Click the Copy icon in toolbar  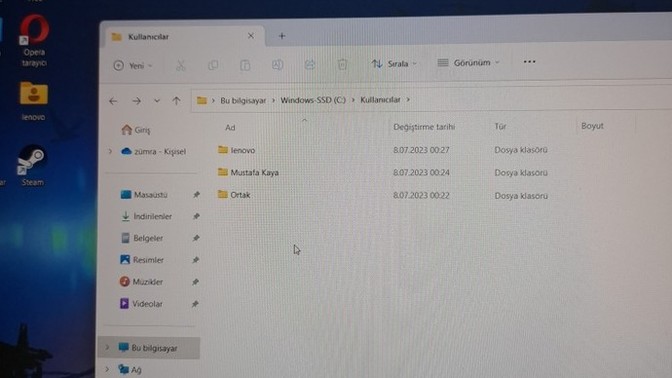(213, 65)
